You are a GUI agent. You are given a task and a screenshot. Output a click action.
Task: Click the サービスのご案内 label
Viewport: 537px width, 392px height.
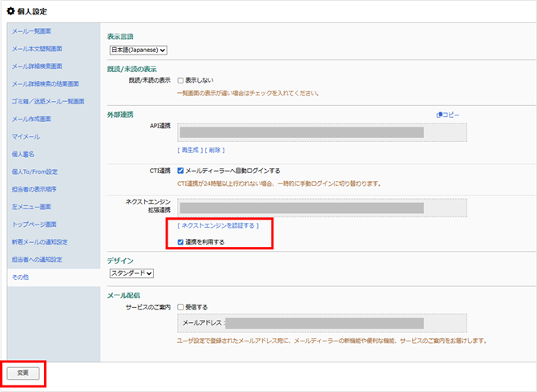coord(148,307)
